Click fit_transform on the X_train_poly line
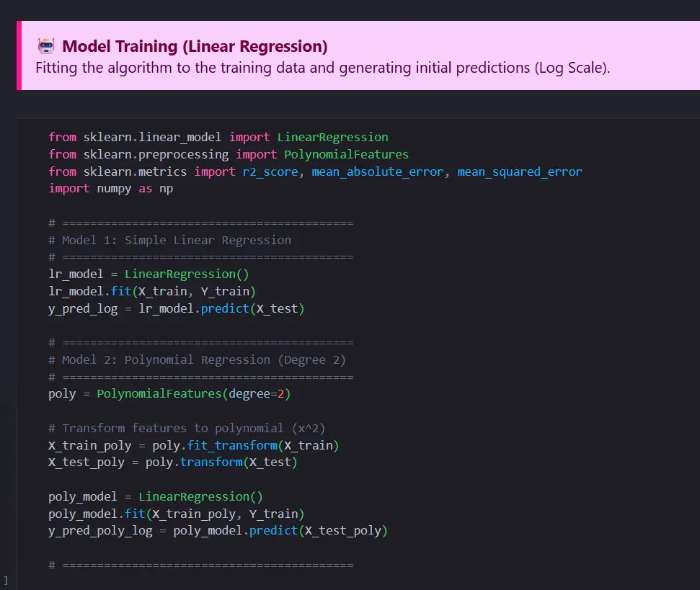 coord(231,445)
